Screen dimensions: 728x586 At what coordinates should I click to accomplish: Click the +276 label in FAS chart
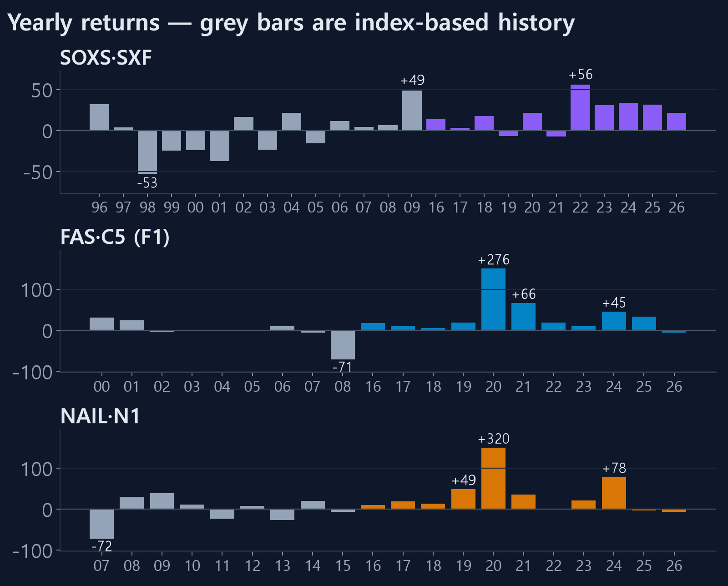tap(494, 260)
